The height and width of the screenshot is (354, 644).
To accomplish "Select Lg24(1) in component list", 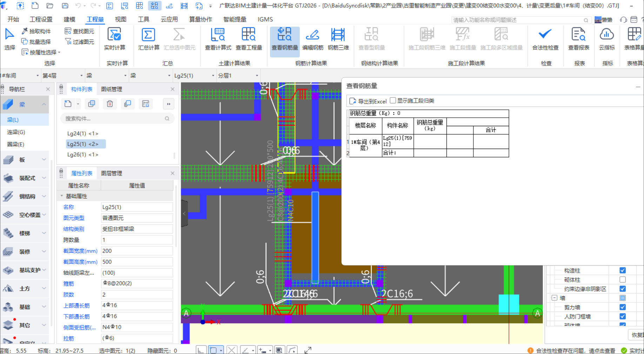I will [83, 134].
